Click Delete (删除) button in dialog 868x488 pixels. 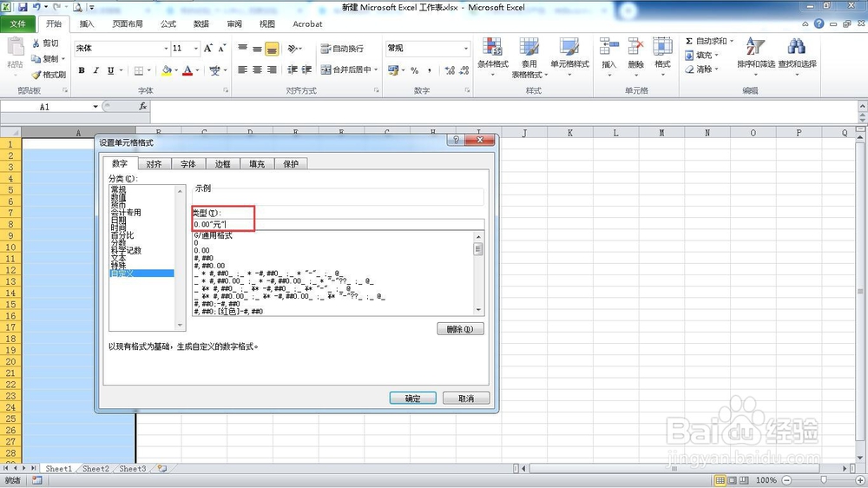pos(460,329)
